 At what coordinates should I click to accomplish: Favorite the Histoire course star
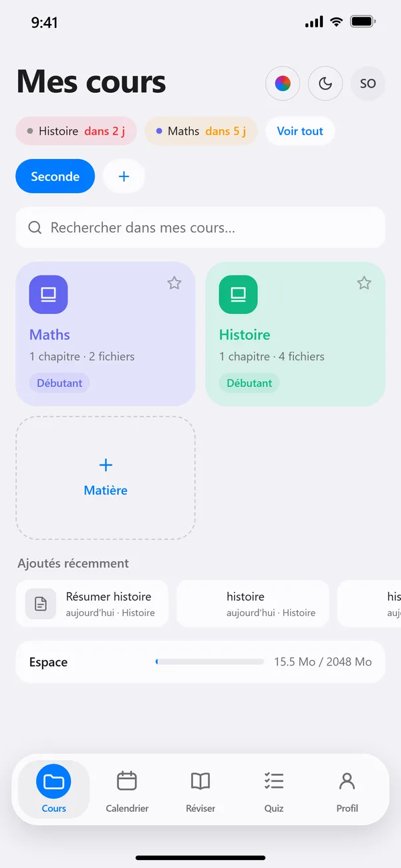(364, 283)
